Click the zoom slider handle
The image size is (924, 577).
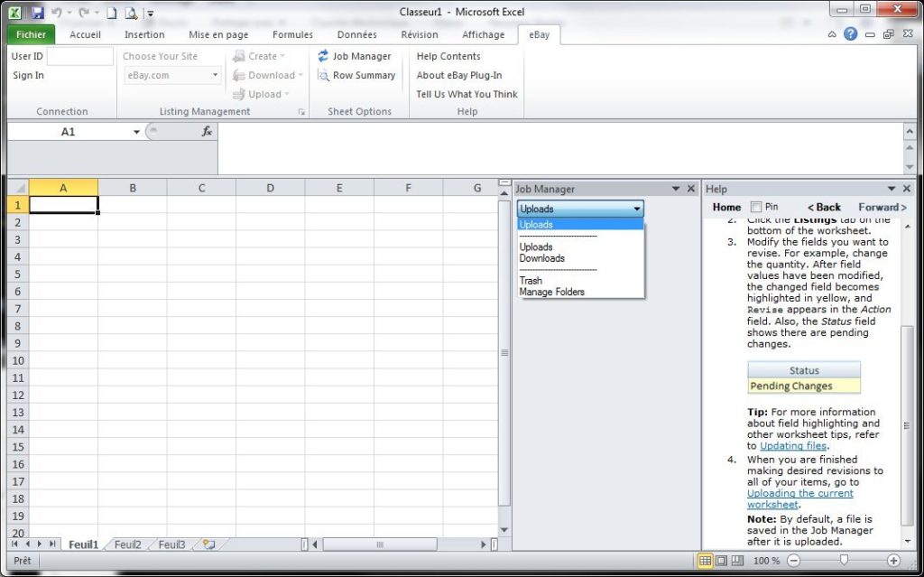pyautogui.click(x=844, y=560)
